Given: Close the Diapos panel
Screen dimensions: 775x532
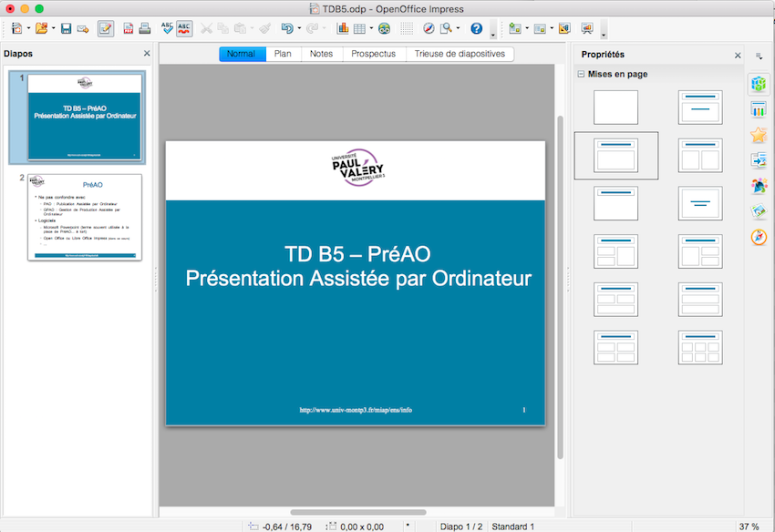Looking at the screenshot, I should 147,54.
